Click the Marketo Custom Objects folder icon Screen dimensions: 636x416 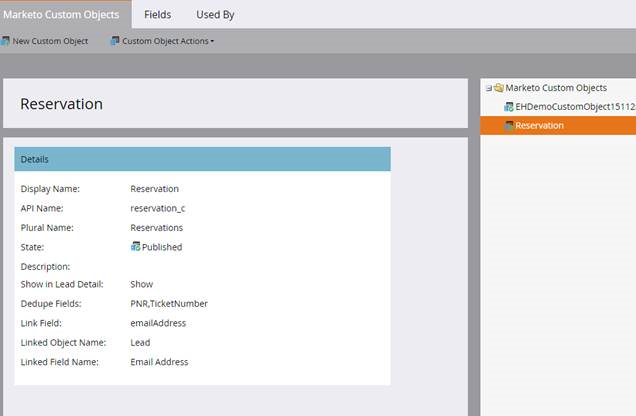(498, 88)
